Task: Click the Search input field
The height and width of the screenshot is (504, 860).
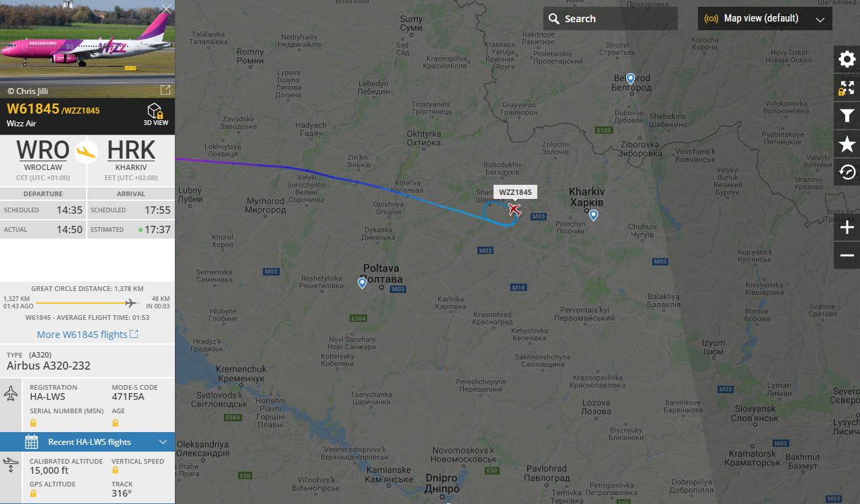Action: (611, 19)
